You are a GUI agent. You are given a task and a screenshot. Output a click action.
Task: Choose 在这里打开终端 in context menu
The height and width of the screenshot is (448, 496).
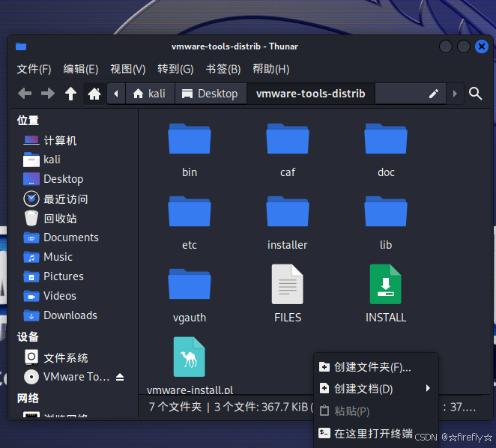[376, 433]
